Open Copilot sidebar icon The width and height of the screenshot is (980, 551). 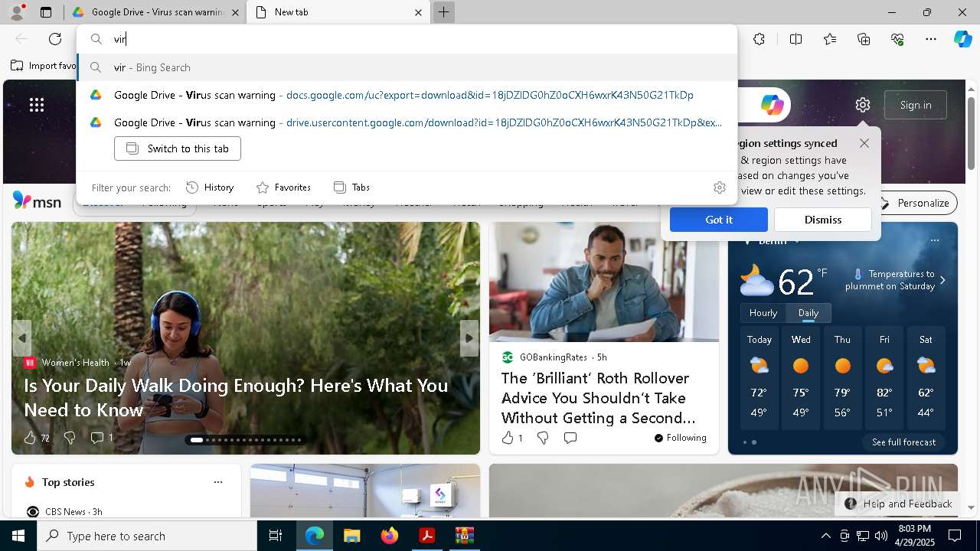click(x=962, y=39)
